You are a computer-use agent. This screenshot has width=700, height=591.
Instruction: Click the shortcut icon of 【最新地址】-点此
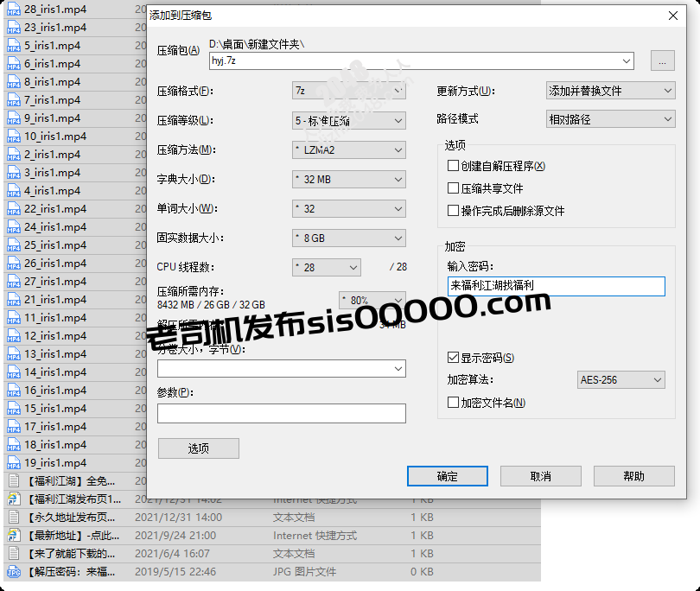click(x=12, y=535)
